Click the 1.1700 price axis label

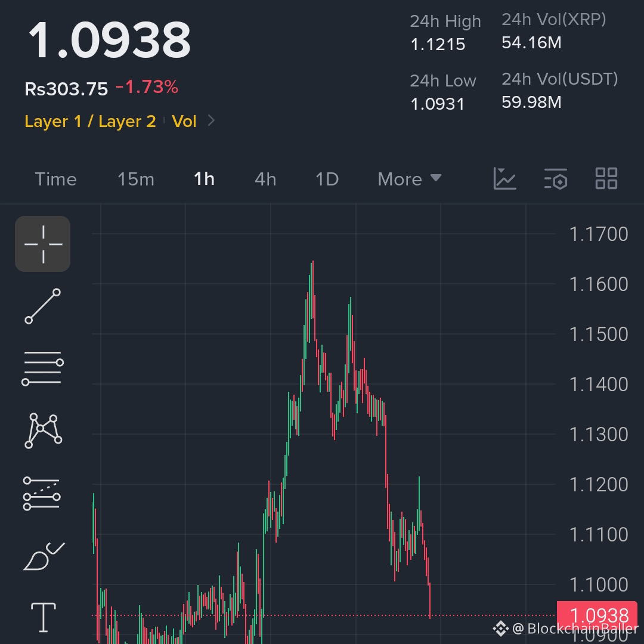coord(599,234)
